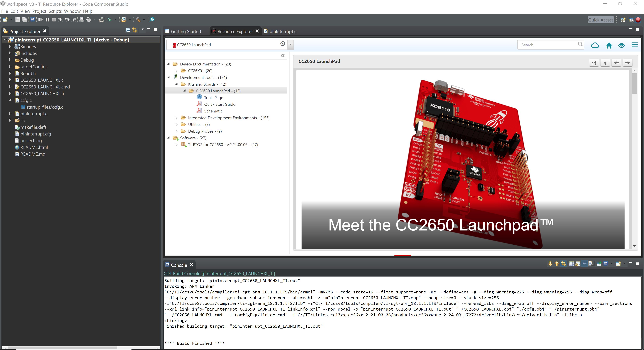The width and height of the screenshot is (644, 350).
Task: Click the Build hammer icon in toolbar
Action: pos(138,19)
